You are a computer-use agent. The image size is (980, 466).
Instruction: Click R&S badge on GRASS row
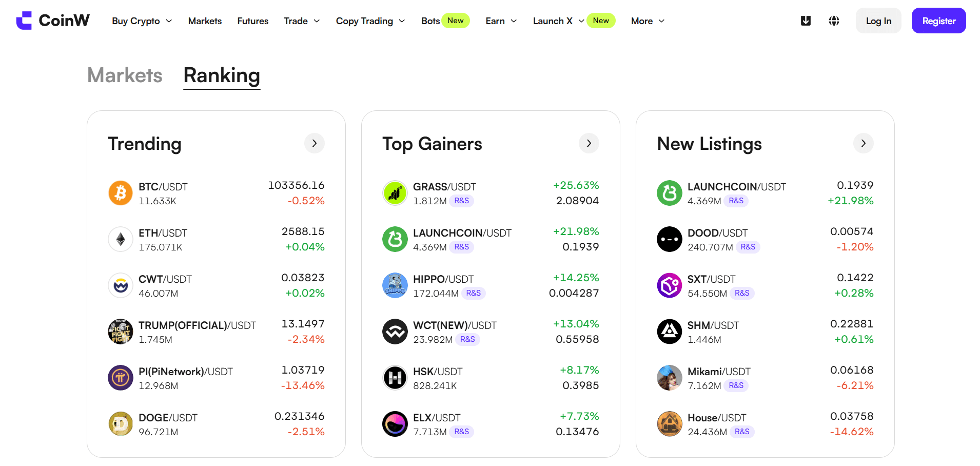click(x=462, y=201)
